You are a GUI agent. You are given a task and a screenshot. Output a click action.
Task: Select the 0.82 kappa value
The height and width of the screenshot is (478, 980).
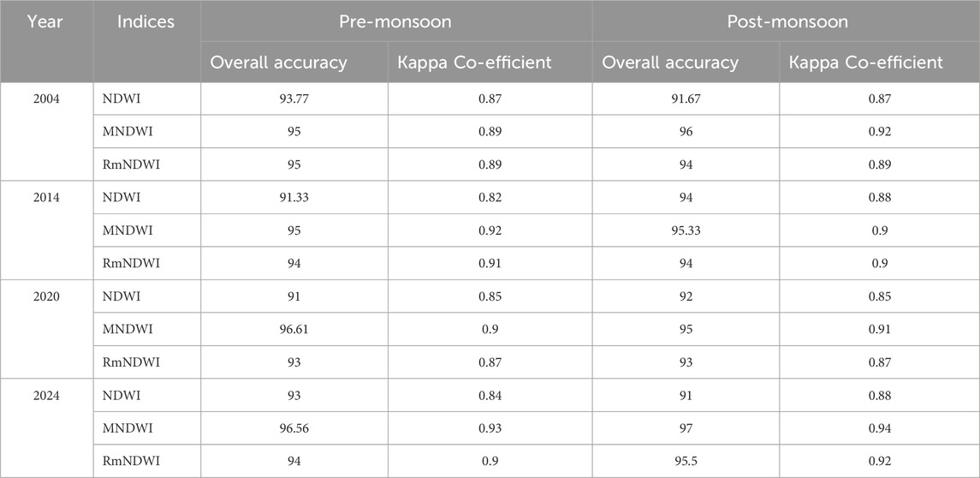(490, 198)
